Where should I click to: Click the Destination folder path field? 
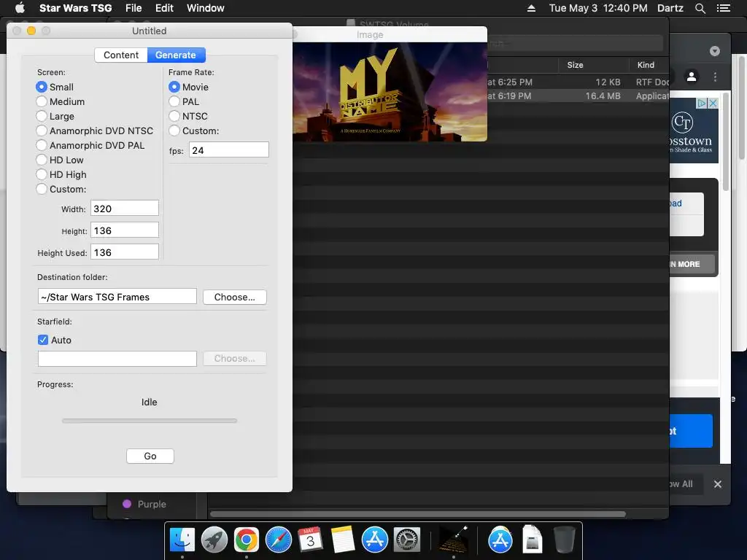pos(117,297)
